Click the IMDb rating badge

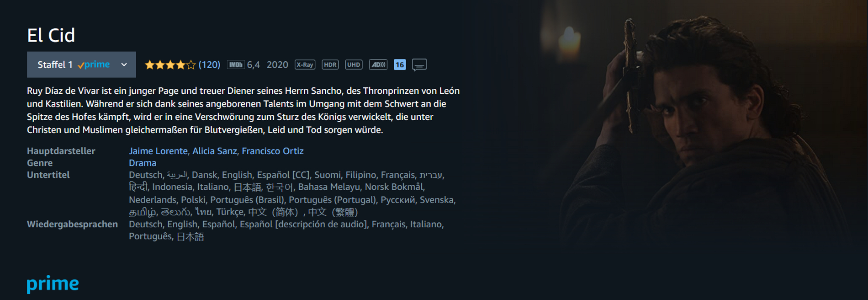[x=236, y=64]
